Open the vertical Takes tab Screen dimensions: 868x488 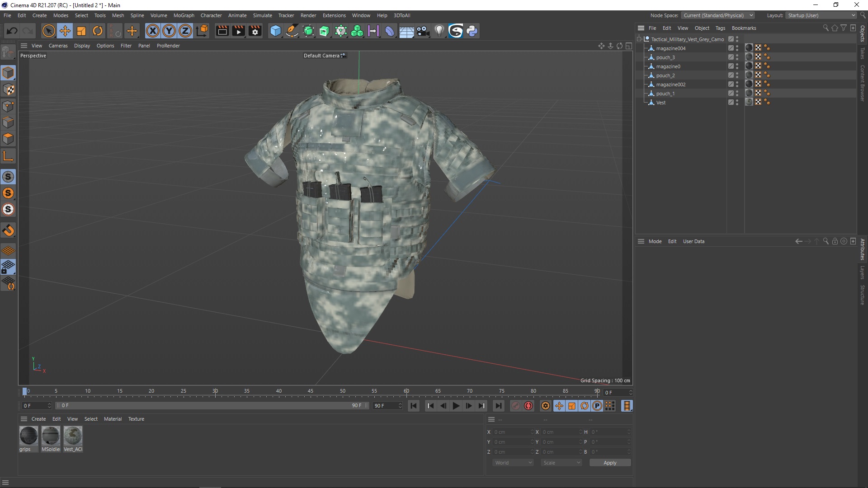tap(863, 53)
